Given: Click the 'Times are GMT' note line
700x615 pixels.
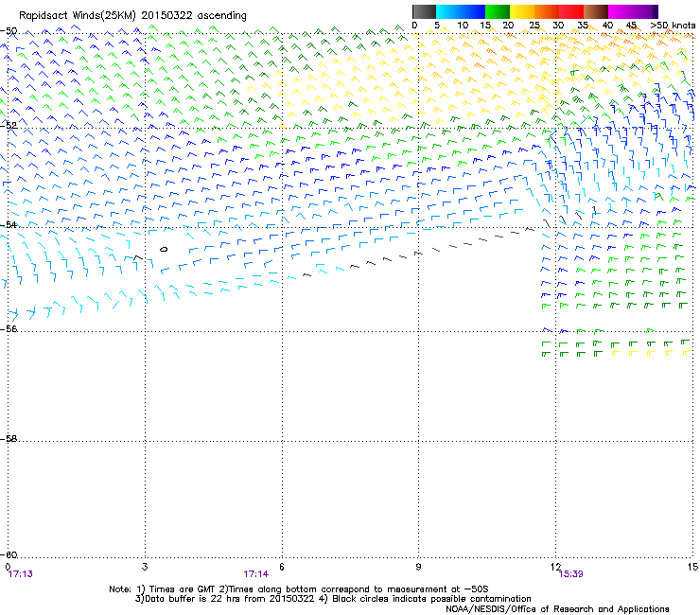Looking at the screenshot, I should pos(299,589).
